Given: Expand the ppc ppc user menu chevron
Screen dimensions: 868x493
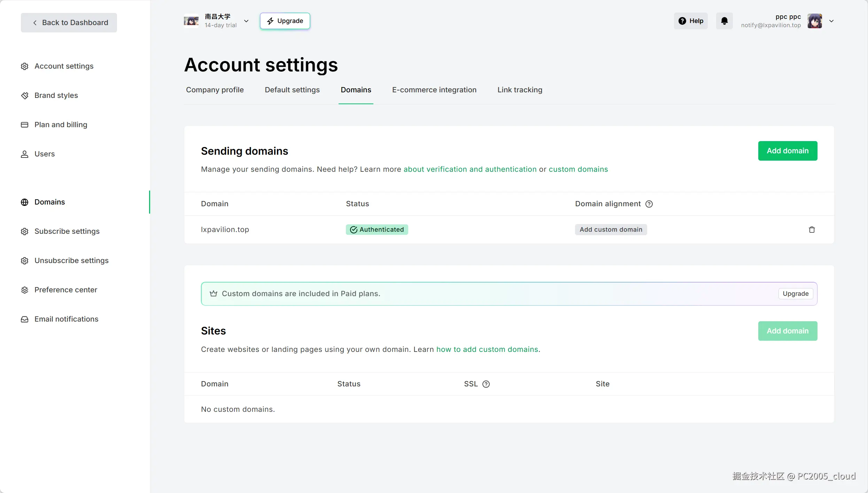Looking at the screenshot, I should 831,21.
